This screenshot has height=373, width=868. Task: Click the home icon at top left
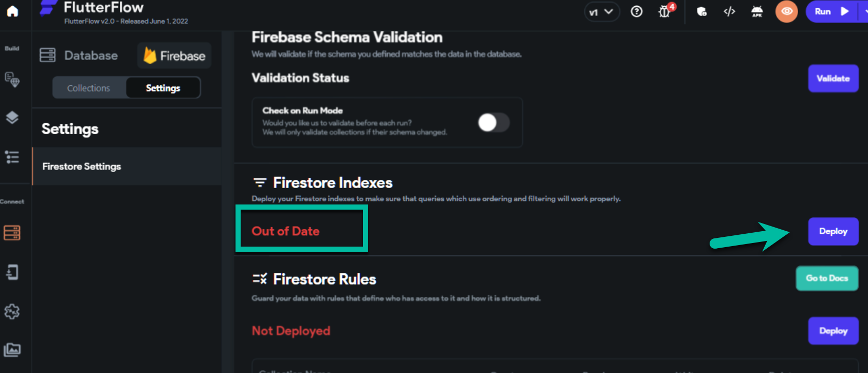tap(12, 11)
